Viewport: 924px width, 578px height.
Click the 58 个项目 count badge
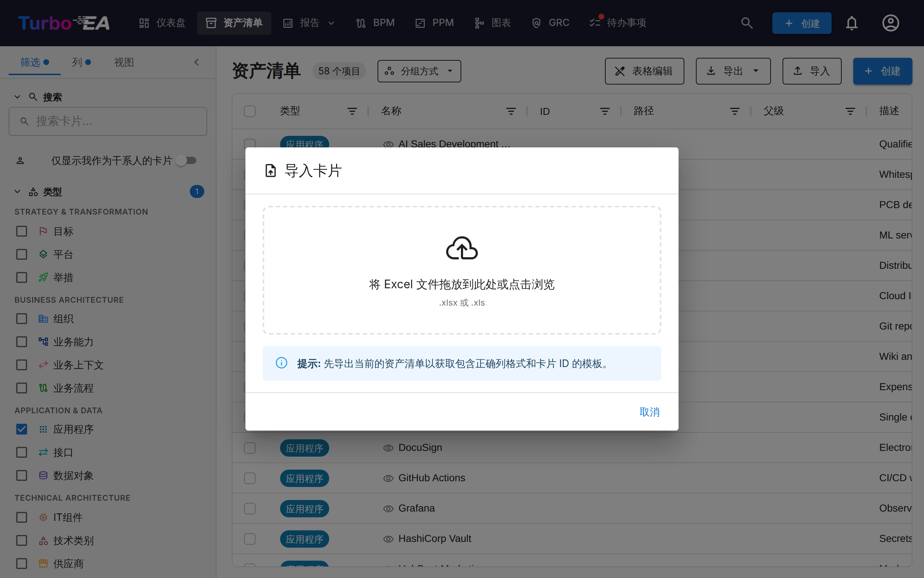[339, 71]
